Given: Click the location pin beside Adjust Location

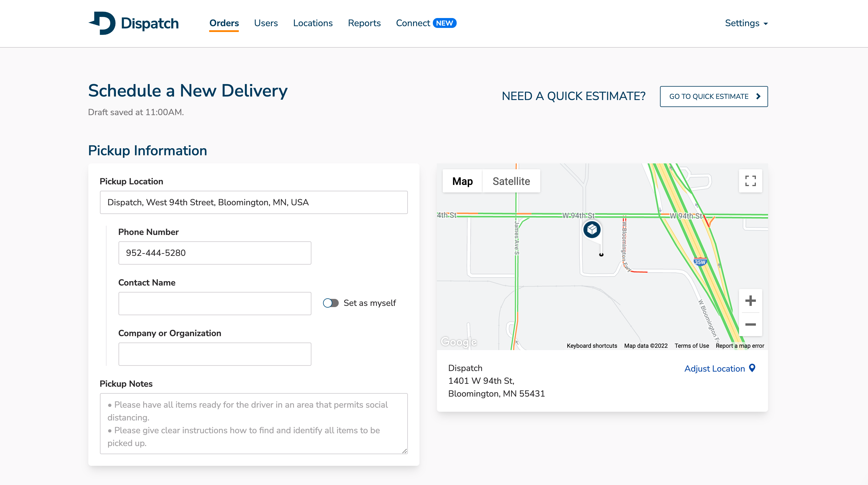Looking at the screenshot, I should pyautogui.click(x=752, y=368).
